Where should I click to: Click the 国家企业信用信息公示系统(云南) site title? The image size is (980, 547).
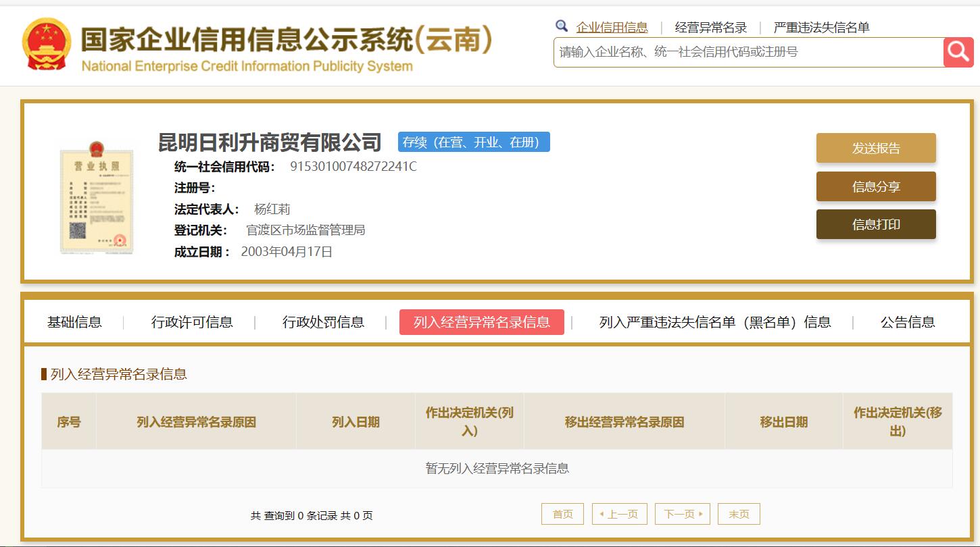coord(287,39)
